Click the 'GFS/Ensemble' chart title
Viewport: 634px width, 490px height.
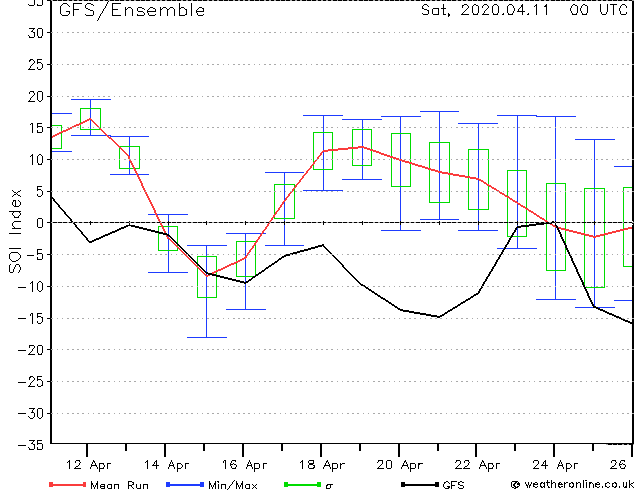pos(132,10)
